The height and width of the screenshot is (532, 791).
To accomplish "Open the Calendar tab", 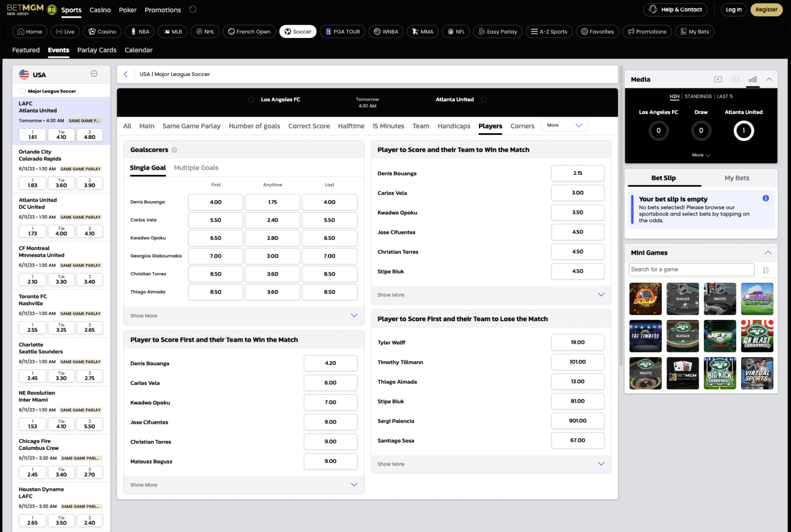I will click(139, 50).
